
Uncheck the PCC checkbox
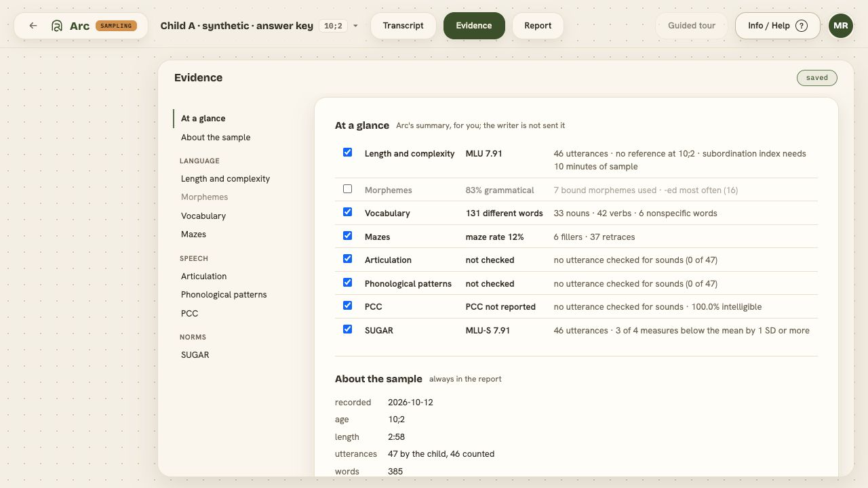click(x=348, y=306)
